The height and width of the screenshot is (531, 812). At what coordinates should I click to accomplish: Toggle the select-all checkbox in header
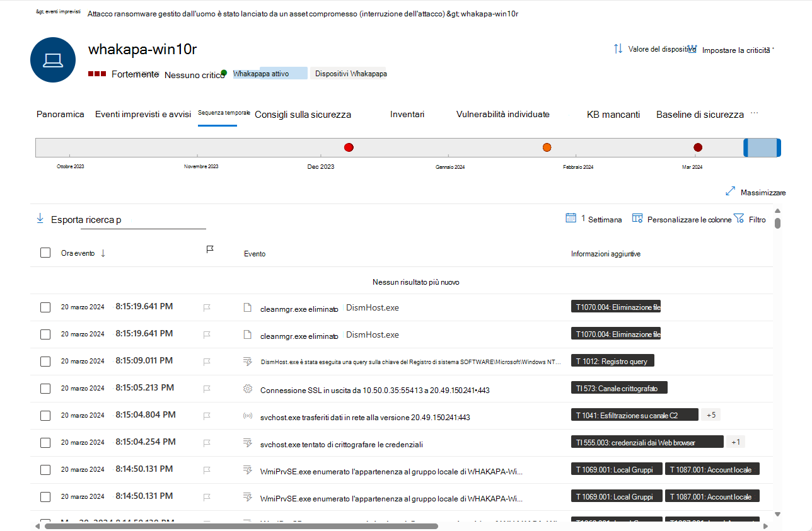click(45, 253)
